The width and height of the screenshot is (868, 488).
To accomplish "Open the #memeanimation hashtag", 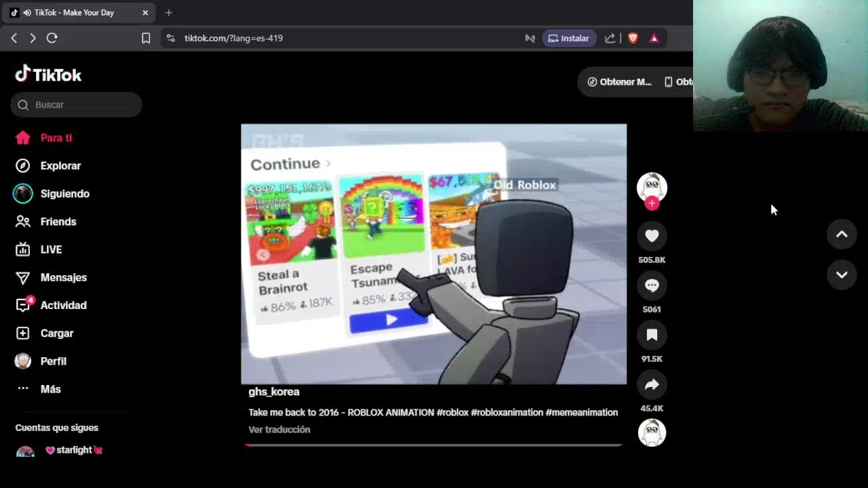I will (582, 412).
